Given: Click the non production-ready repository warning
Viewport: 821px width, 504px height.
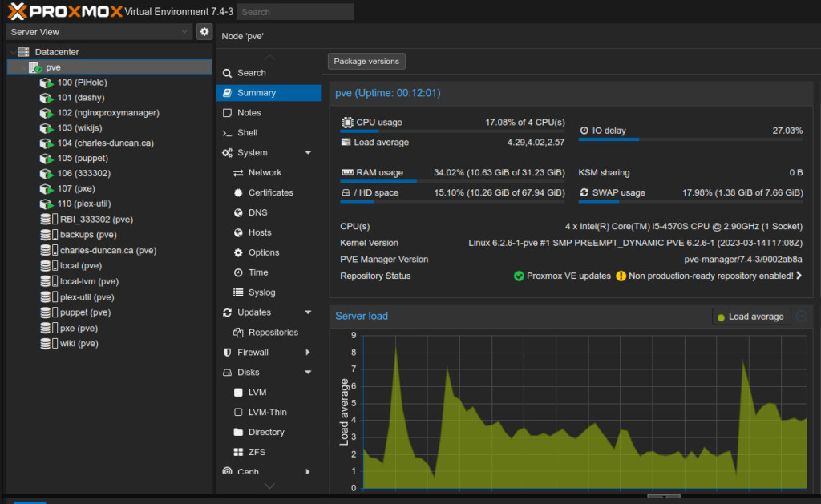Looking at the screenshot, I should 710,276.
